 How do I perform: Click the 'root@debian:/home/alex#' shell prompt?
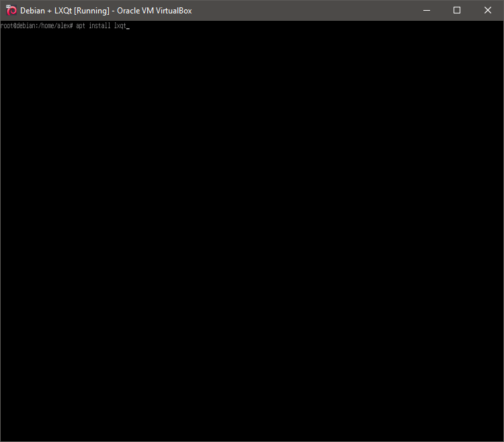[x=37, y=26]
